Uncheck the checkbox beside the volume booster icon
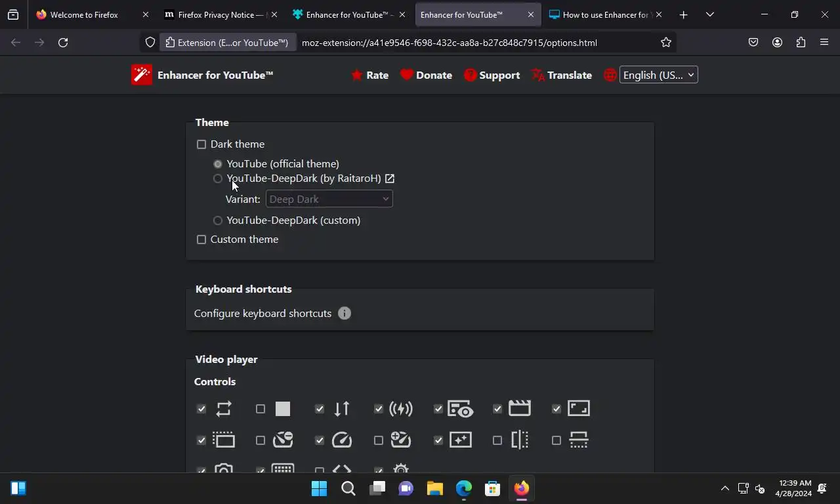The width and height of the screenshot is (840, 504). coord(379,409)
